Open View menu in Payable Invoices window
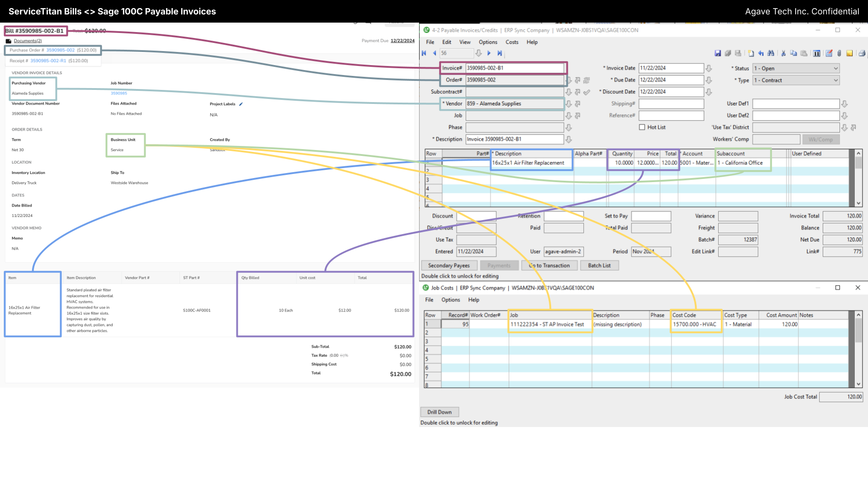The height and width of the screenshot is (488, 868). (x=465, y=42)
